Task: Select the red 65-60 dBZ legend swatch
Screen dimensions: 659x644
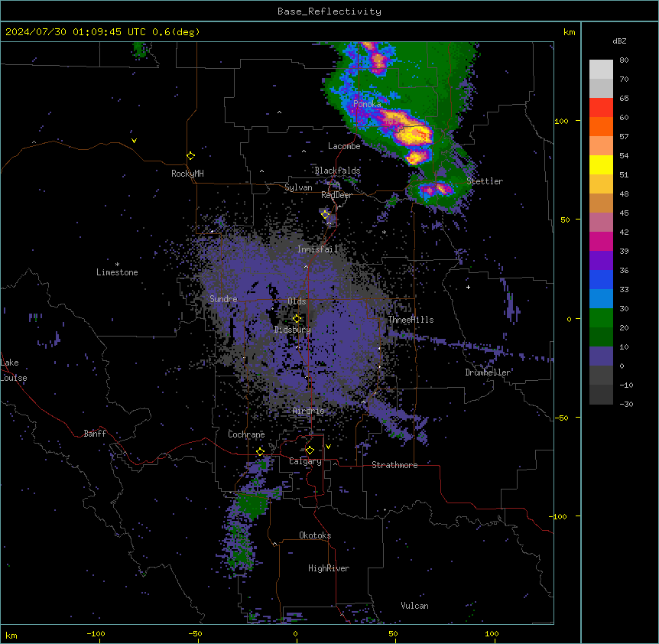Action: pyautogui.click(x=601, y=107)
